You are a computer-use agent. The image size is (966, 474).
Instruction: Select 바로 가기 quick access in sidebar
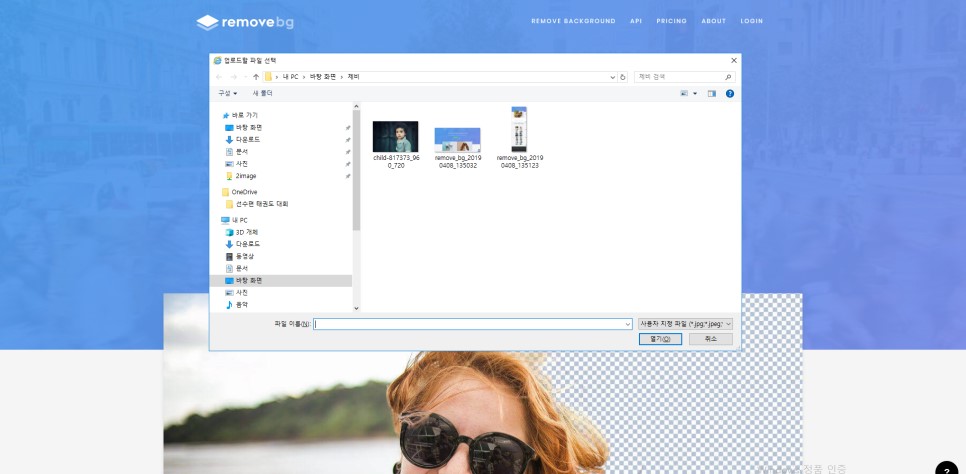click(x=245, y=115)
